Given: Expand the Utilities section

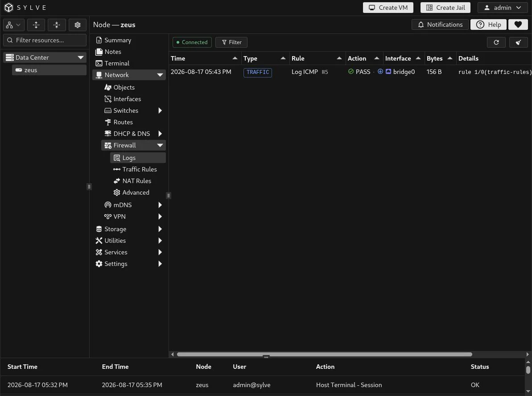Looking at the screenshot, I should click(160, 241).
